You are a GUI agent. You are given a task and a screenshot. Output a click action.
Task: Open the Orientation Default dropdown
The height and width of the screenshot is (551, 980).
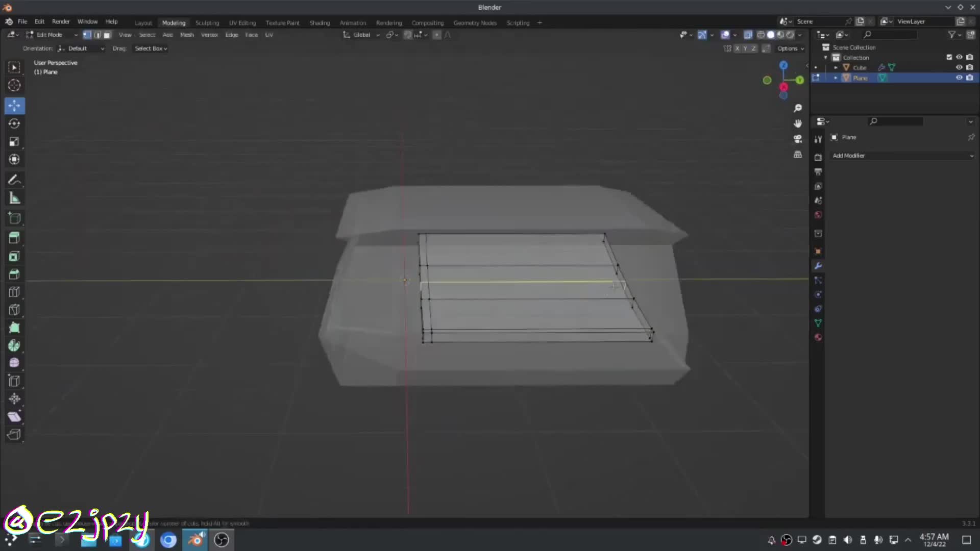pos(81,48)
